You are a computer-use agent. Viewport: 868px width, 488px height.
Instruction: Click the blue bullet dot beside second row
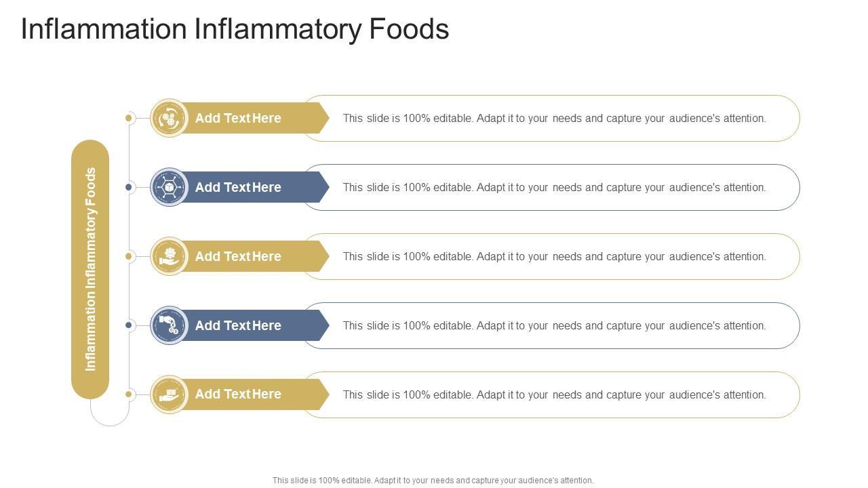(128, 188)
